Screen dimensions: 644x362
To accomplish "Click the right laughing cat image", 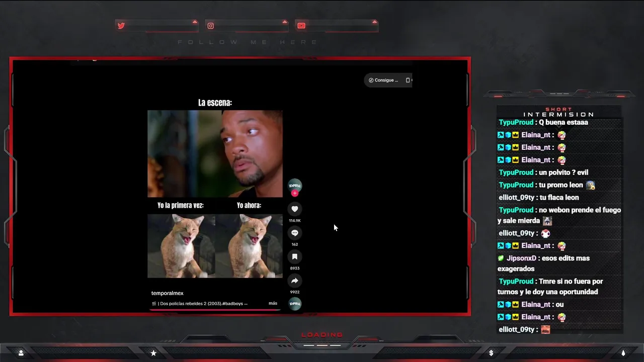I will tap(249, 246).
